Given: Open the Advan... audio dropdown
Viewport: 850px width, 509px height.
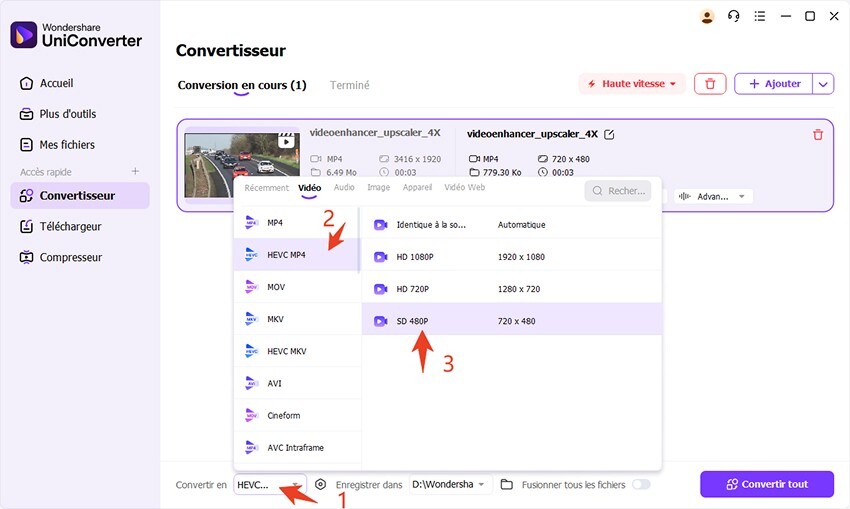Looking at the screenshot, I should tap(713, 196).
